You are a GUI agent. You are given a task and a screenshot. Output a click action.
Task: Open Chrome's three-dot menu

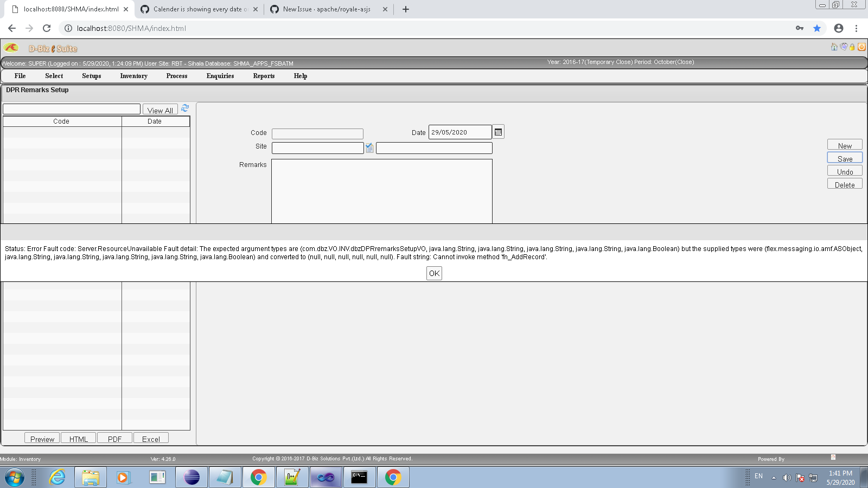coord(857,28)
